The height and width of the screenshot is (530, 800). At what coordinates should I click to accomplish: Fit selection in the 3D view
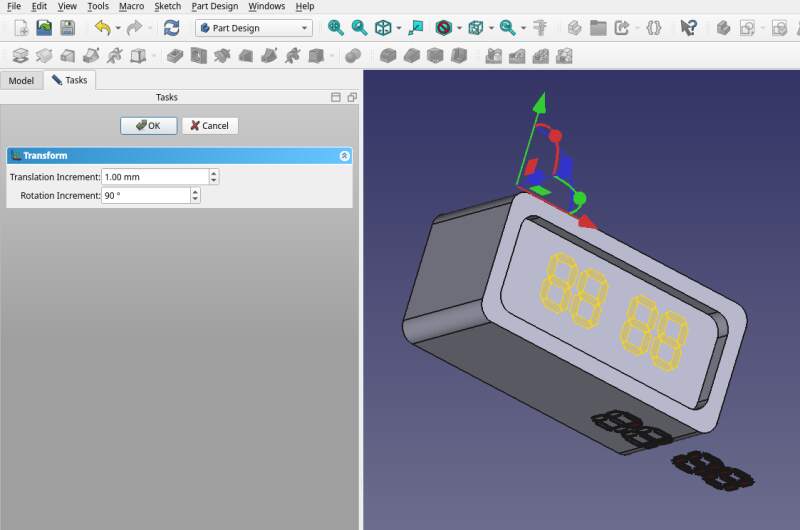click(x=359, y=28)
